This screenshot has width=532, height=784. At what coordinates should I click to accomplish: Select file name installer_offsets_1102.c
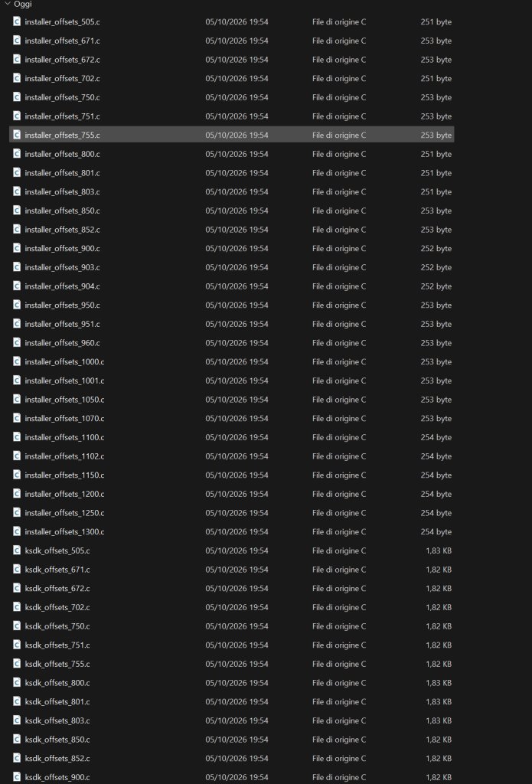pyautogui.click(x=64, y=456)
